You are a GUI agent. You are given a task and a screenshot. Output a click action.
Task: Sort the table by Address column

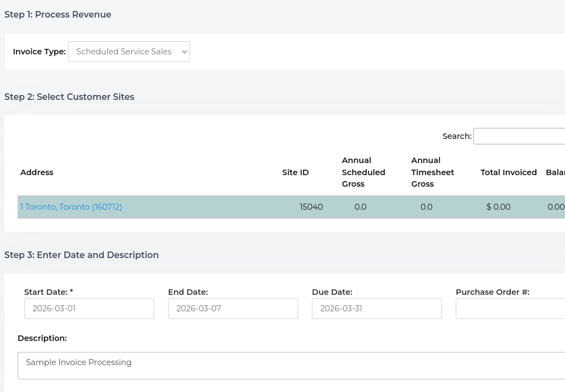(x=37, y=172)
